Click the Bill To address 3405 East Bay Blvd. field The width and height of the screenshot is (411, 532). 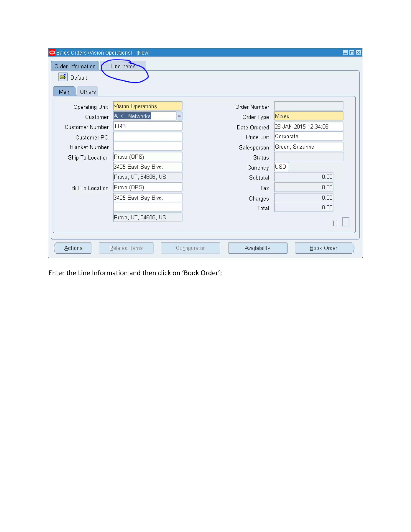(x=148, y=198)
